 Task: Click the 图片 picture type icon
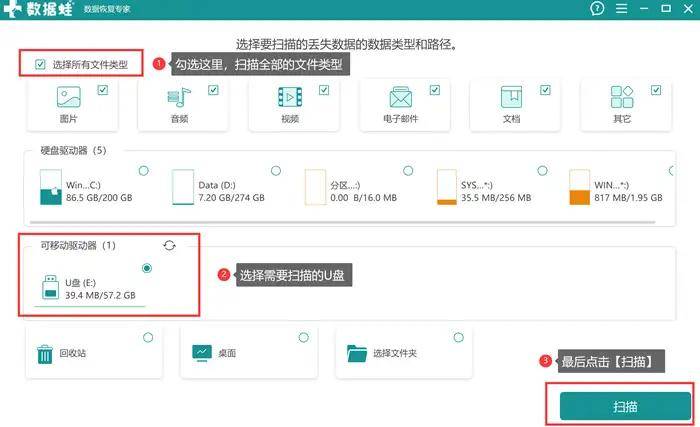(x=69, y=97)
